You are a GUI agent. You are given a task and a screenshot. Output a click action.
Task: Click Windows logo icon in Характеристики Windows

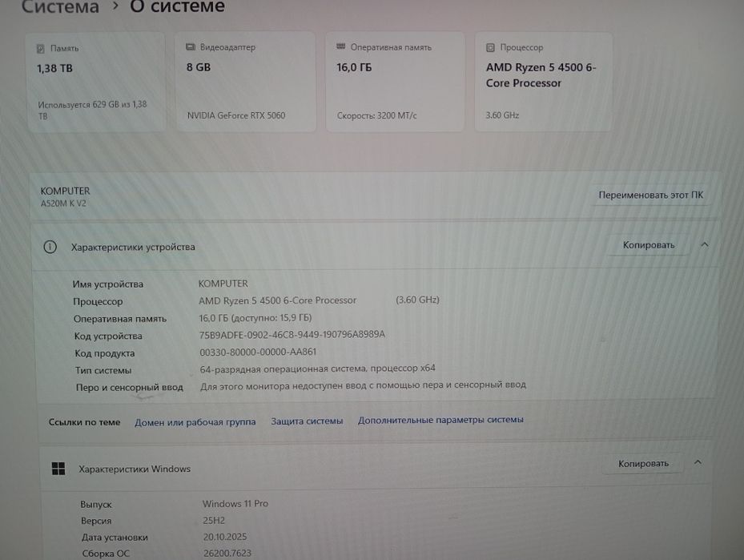pyautogui.click(x=58, y=469)
